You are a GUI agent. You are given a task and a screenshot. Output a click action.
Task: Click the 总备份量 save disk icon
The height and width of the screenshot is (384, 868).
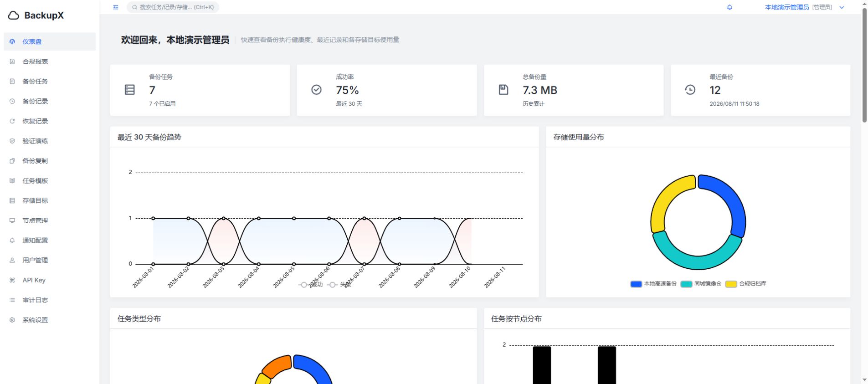pos(503,90)
